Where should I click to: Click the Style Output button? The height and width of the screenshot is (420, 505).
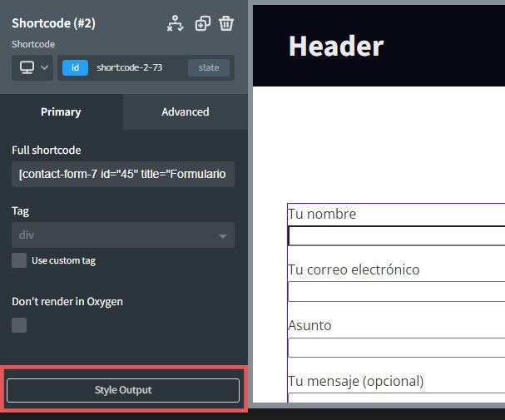(x=123, y=390)
